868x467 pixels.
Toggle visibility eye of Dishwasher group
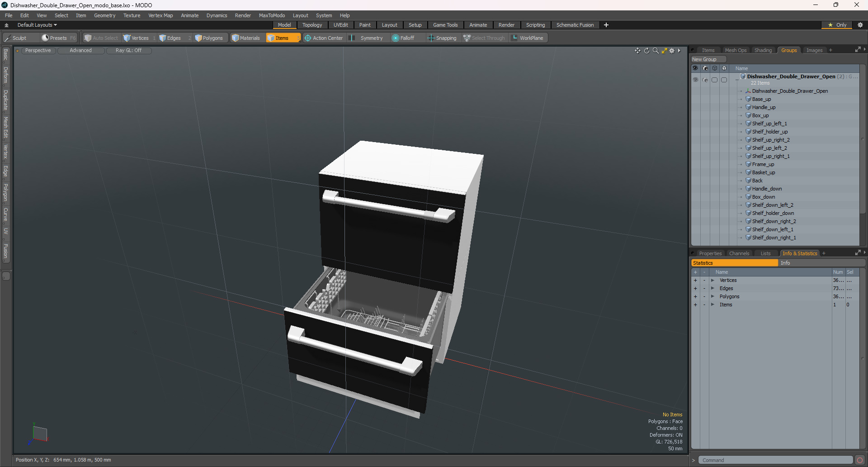tap(695, 80)
